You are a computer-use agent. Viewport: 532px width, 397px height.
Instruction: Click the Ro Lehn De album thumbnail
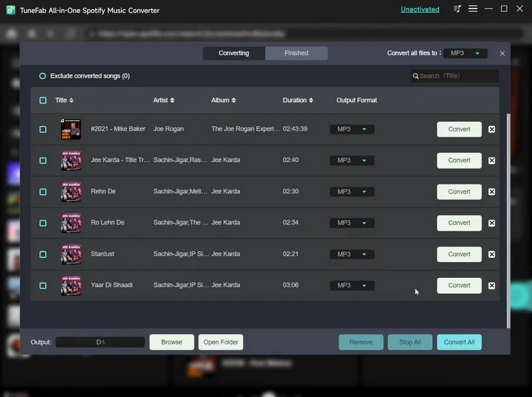click(71, 223)
